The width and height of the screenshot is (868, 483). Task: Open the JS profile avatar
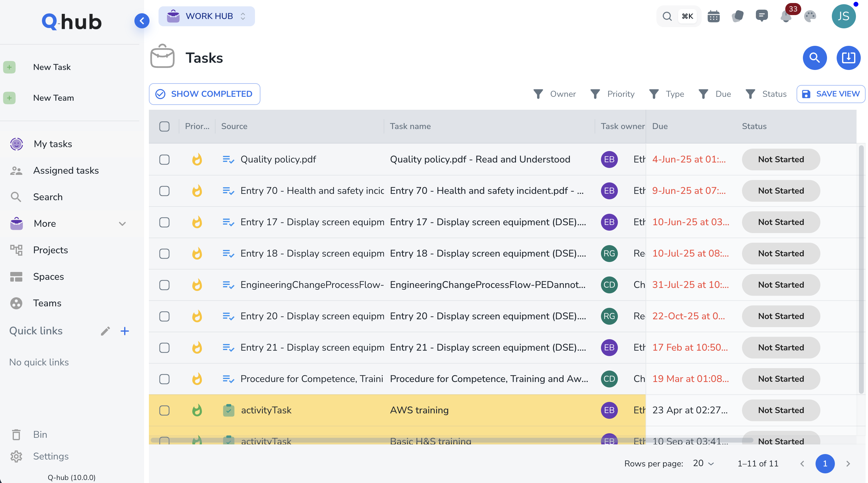click(x=844, y=16)
